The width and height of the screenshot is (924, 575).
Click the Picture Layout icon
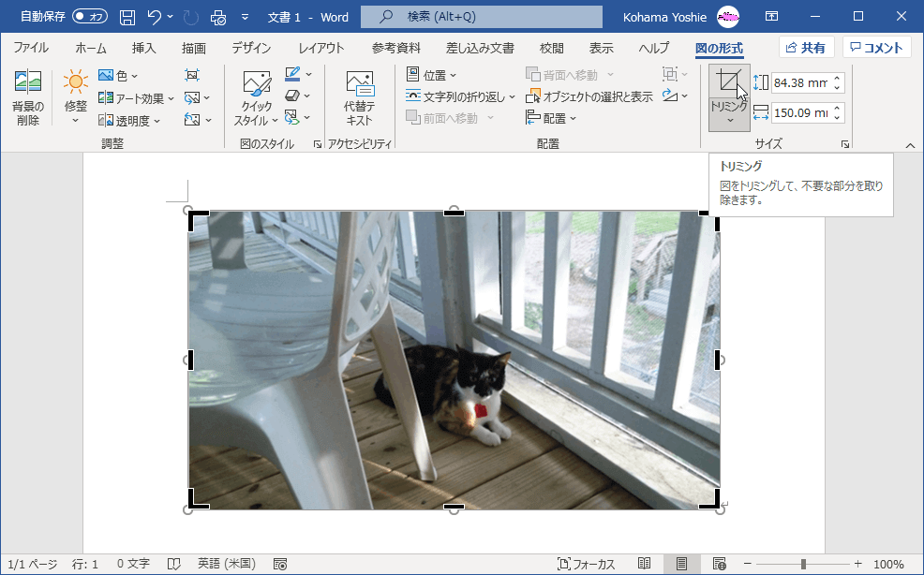pos(292,117)
